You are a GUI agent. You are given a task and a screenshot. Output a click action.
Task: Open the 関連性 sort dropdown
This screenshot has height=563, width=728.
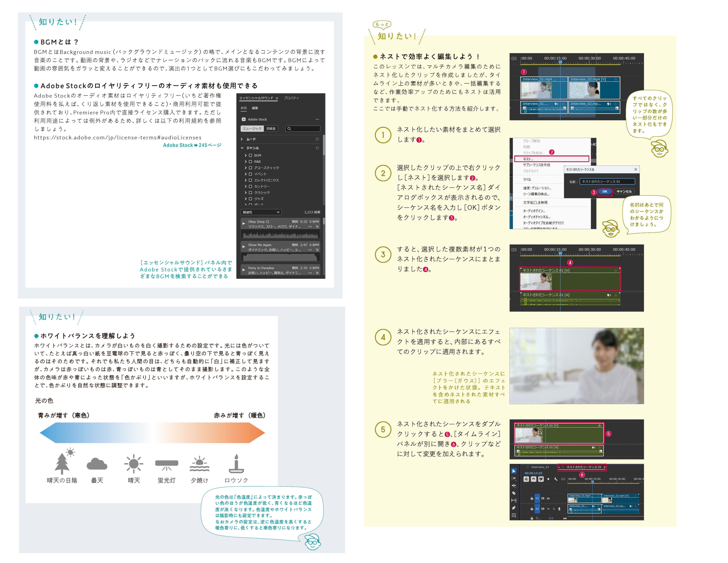pyautogui.click(x=261, y=212)
